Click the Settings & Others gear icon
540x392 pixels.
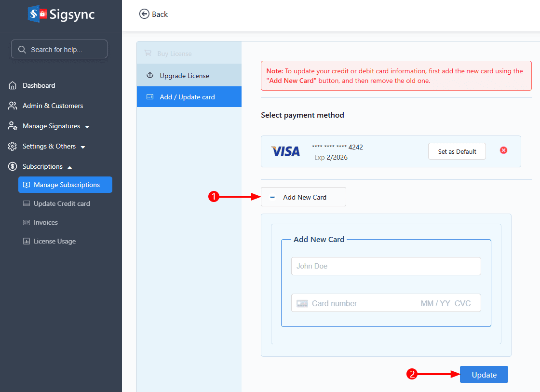12,146
